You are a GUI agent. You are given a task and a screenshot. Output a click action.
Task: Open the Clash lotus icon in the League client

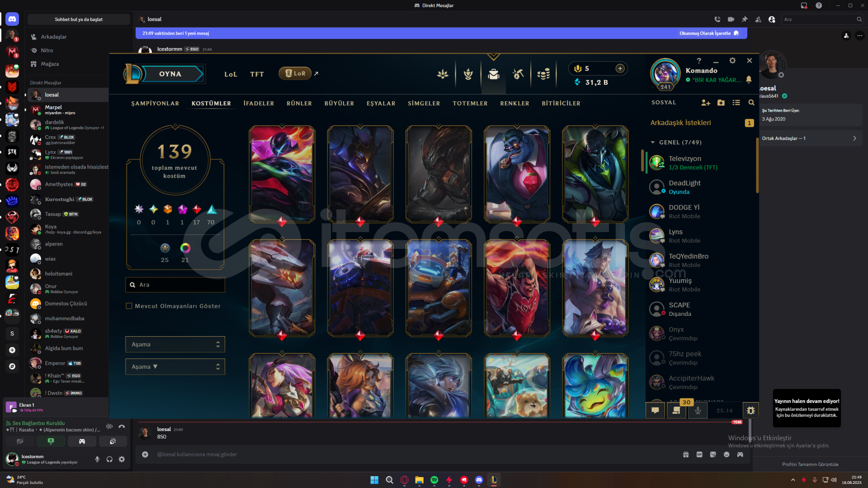(x=443, y=74)
